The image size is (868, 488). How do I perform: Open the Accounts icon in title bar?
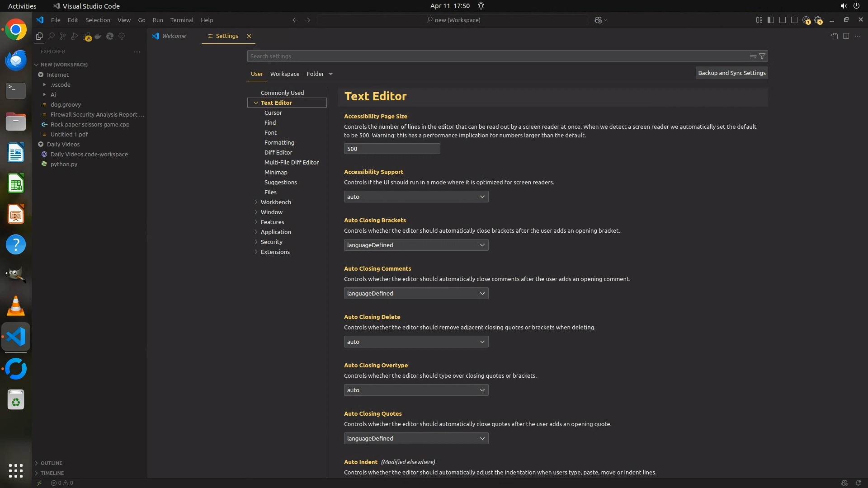(806, 20)
